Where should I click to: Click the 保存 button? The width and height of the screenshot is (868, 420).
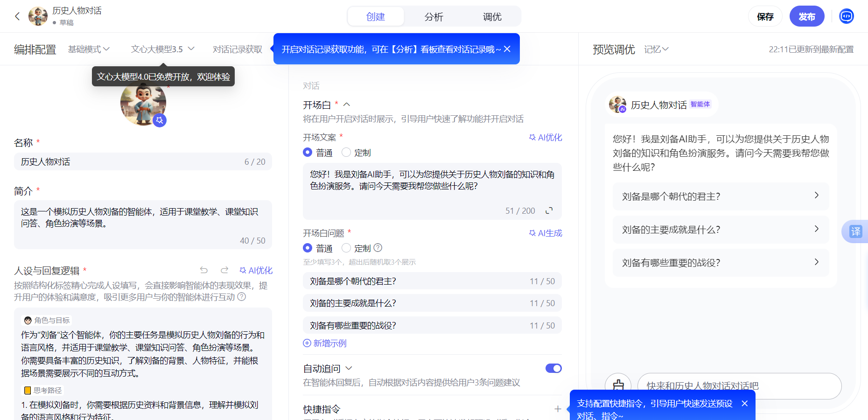pos(765,16)
